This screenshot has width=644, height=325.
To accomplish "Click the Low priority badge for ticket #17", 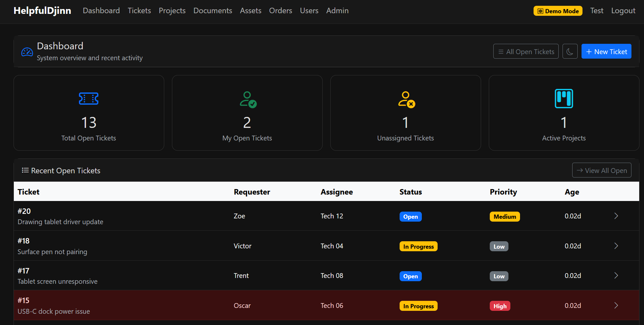I will (499, 276).
